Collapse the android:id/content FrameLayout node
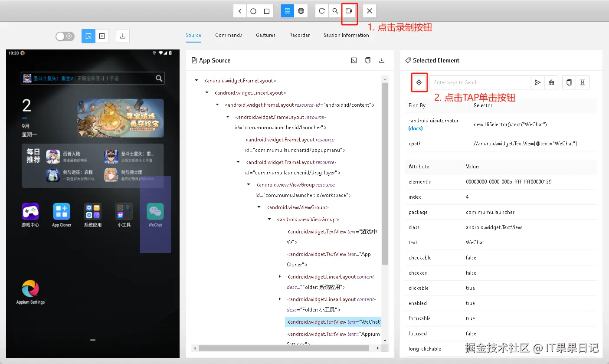 [x=217, y=105]
